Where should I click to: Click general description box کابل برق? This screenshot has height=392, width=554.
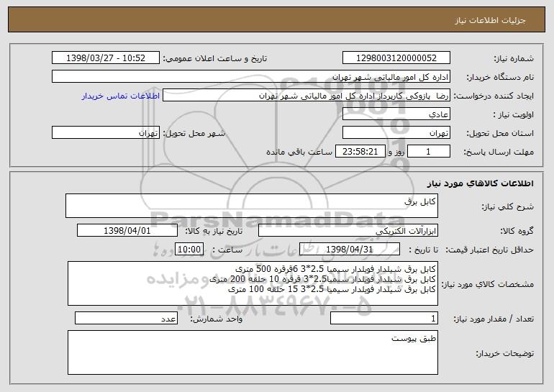point(252,206)
